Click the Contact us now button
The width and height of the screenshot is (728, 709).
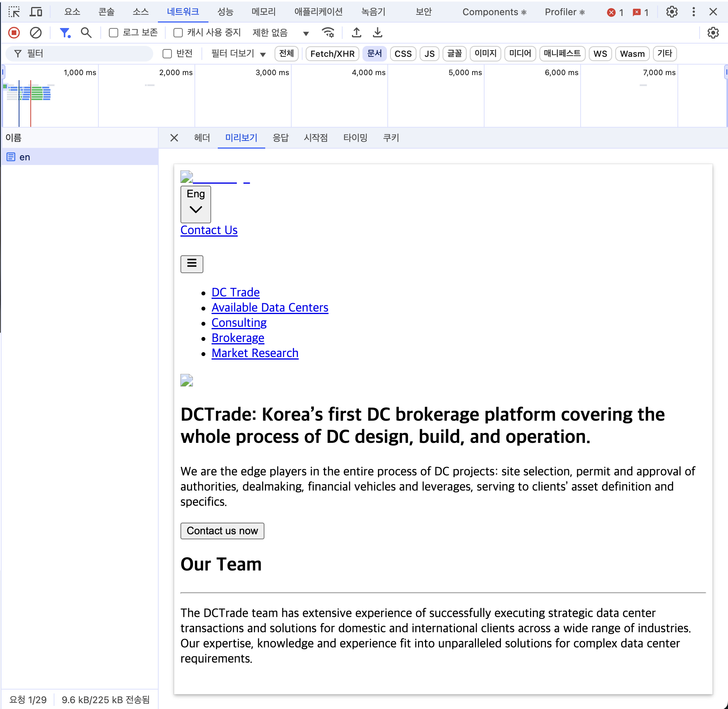(222, 531)
